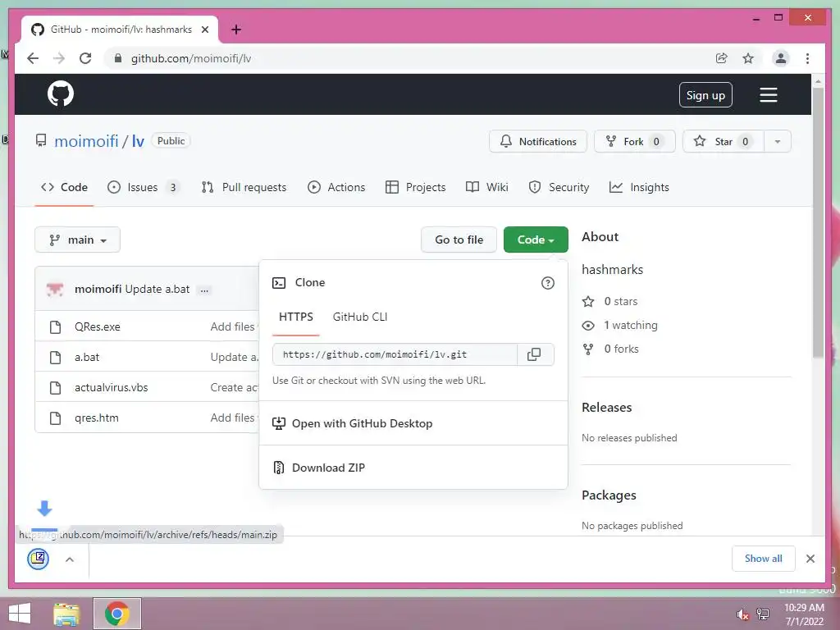Close the downloads bar

pos(810,559)
